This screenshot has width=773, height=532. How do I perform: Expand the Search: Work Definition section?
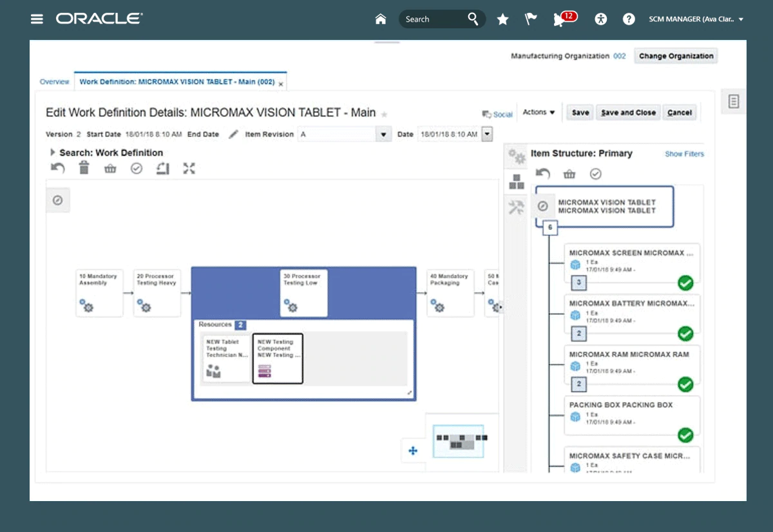click(53, 153)
